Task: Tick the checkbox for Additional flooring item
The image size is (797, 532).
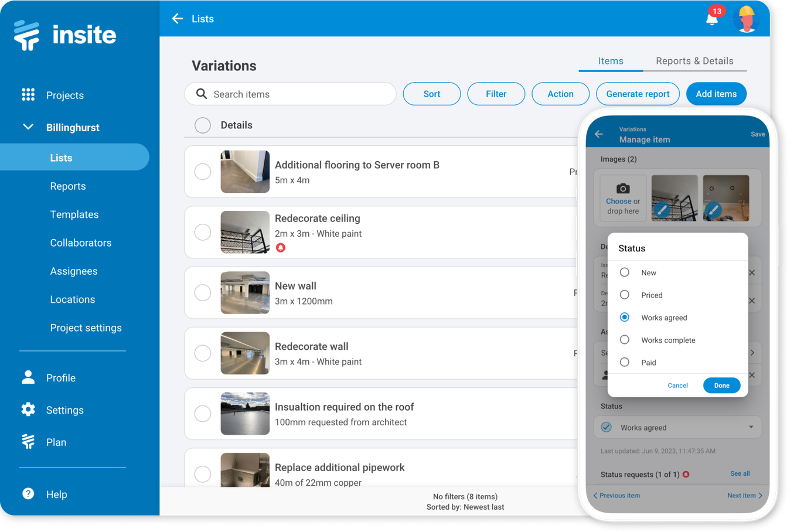Action: [202, 172]
